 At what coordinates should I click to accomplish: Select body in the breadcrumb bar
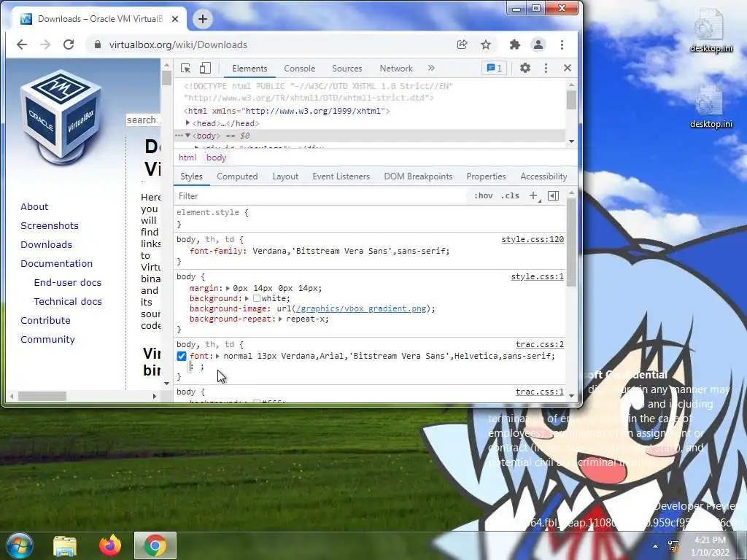pos(216,157)
